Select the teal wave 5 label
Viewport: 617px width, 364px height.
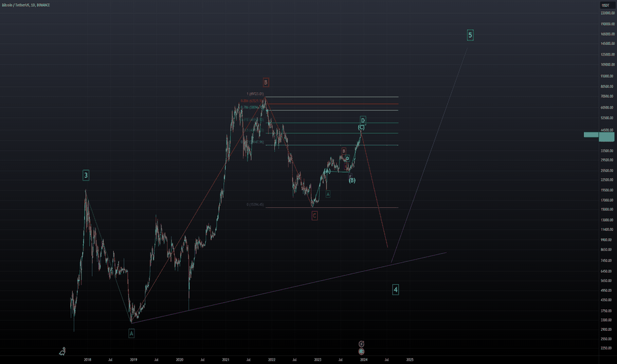pos(470,35)
